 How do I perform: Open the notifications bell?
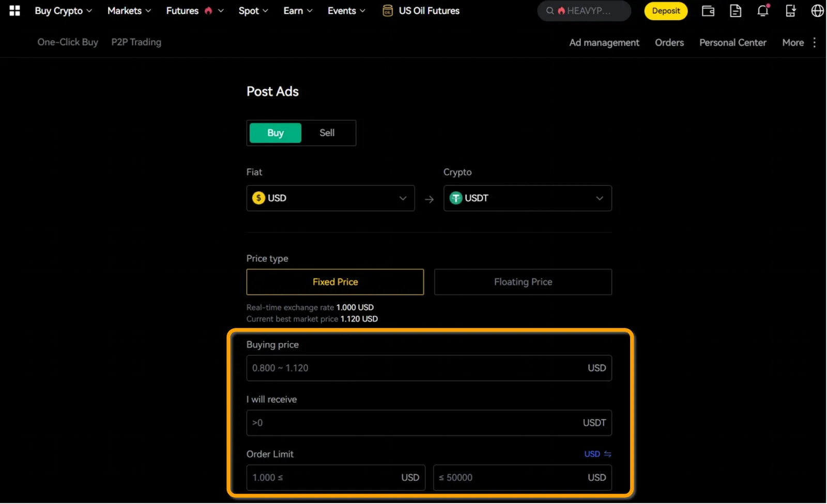763,11
